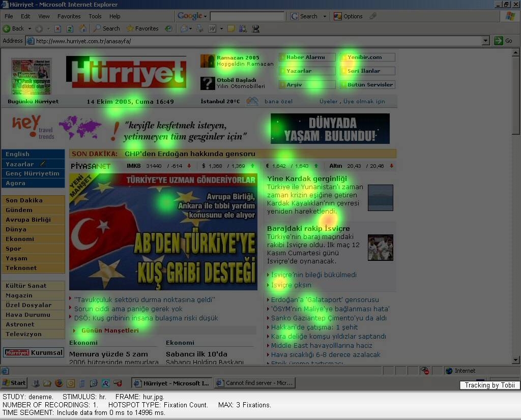
Task: Click the question mark Otobil icon
Action: (208, 83)
